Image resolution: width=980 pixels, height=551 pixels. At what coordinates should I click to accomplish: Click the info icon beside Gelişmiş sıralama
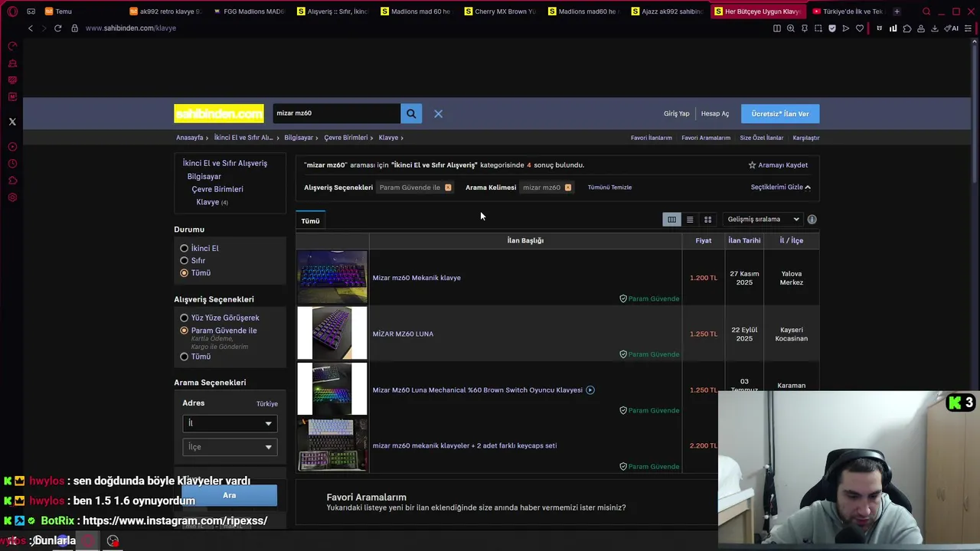(x=812, y=220)
